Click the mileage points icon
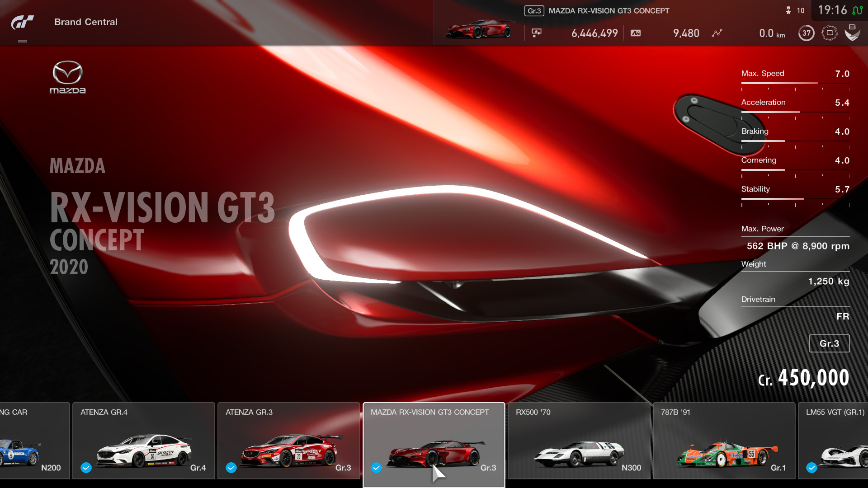Image resolution: width=868 pixels, height=488 pixels. pyautogui.click(x=636, y=33)
